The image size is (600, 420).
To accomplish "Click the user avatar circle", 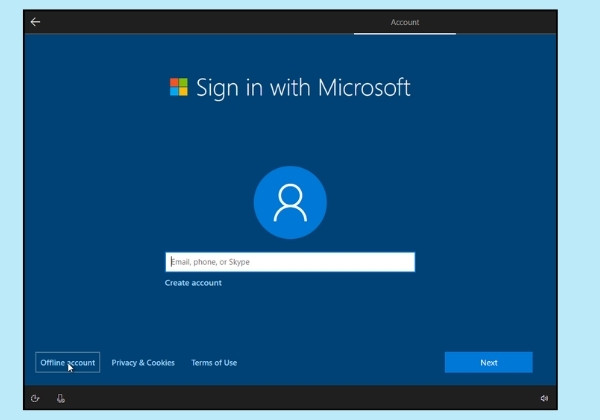I will (290, 203).
